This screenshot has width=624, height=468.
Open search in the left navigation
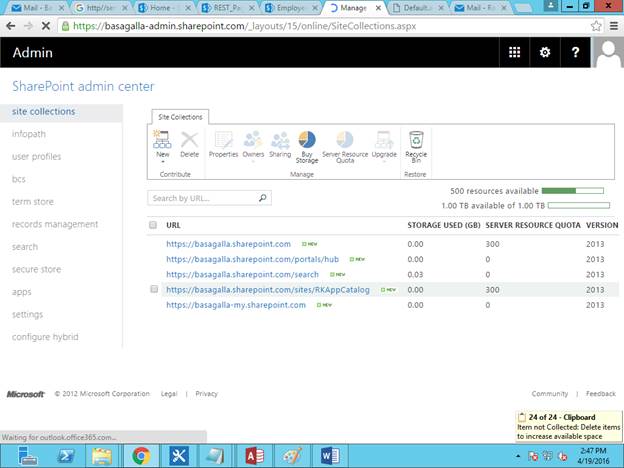25,247
